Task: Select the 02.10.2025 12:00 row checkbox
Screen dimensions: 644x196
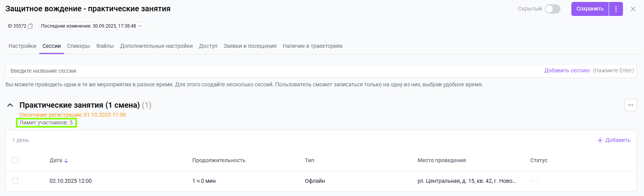Action: tap(15, 181)
